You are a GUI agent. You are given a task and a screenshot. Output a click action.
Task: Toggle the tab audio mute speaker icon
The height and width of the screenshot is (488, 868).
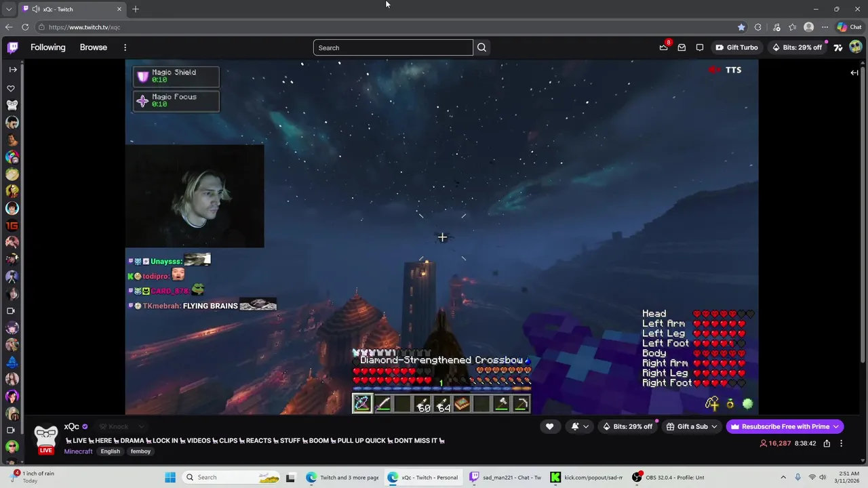[35, 9]
